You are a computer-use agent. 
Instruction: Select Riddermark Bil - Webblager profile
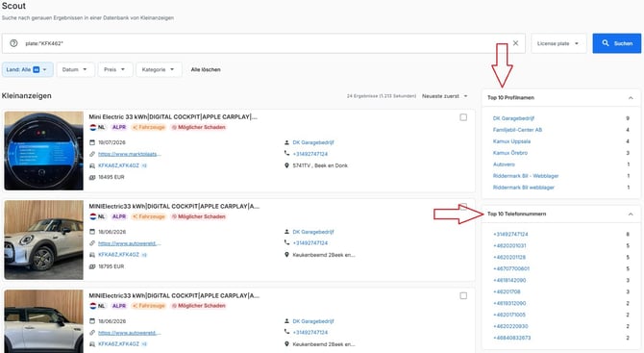(526, 176)
